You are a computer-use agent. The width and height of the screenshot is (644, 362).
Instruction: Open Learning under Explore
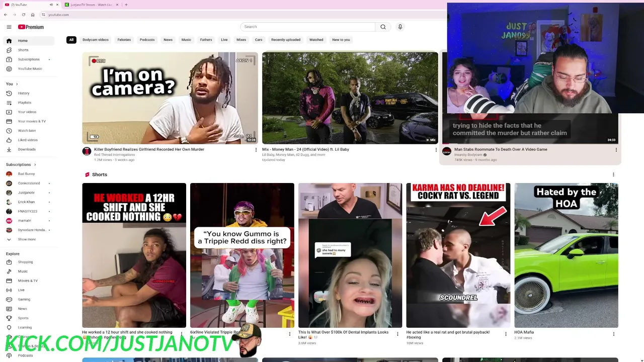coord(30,327)
